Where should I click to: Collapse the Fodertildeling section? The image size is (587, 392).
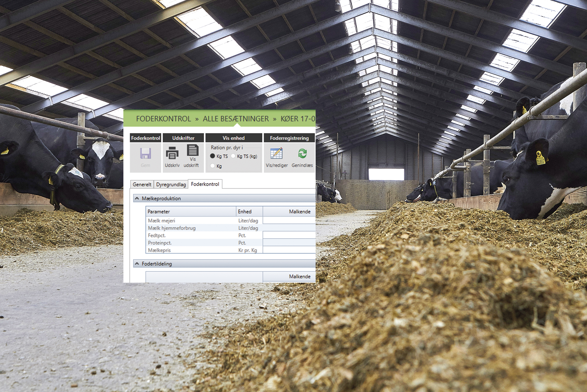click(137, 263)
